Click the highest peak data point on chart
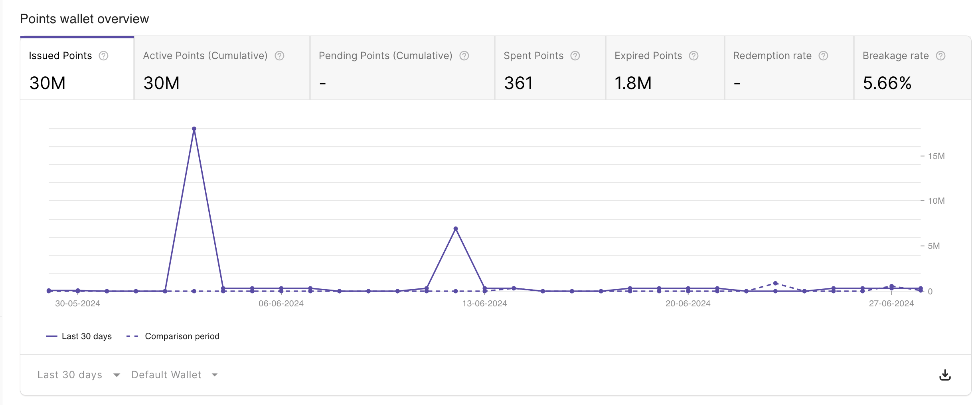 point(194,129)
